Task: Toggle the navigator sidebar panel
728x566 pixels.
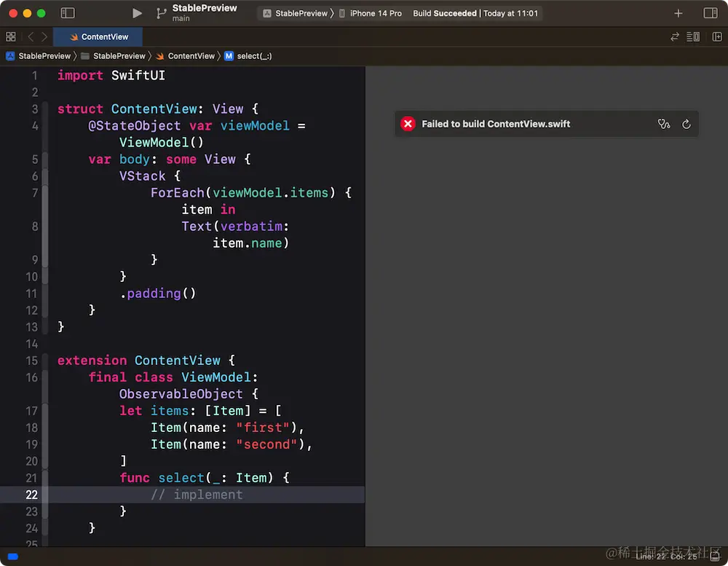Action: (68, 13)
